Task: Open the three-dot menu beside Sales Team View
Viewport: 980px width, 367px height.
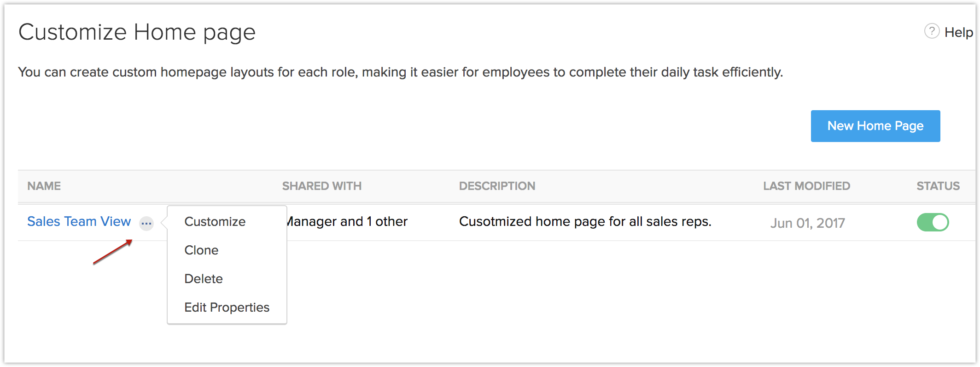Action: click(146, 224)
